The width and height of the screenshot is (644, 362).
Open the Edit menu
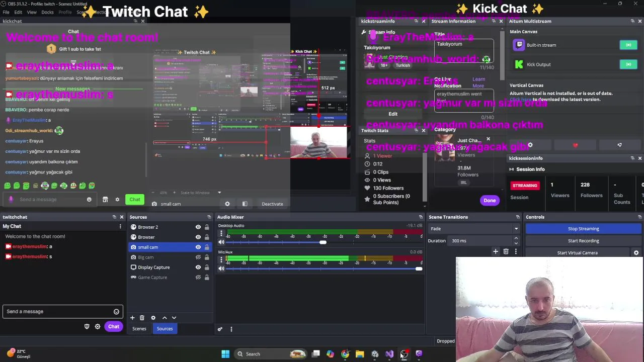coord(18,12)
